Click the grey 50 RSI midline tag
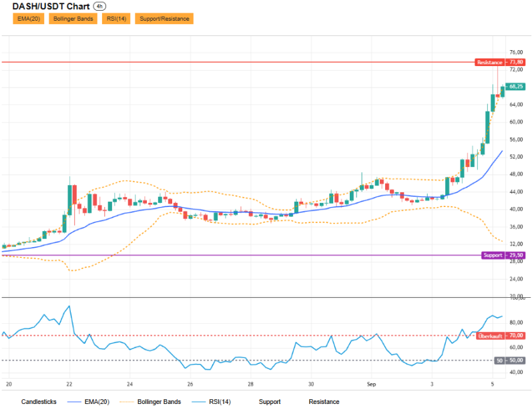The width and height of the screenshot is (532, 414). (499, 361)
